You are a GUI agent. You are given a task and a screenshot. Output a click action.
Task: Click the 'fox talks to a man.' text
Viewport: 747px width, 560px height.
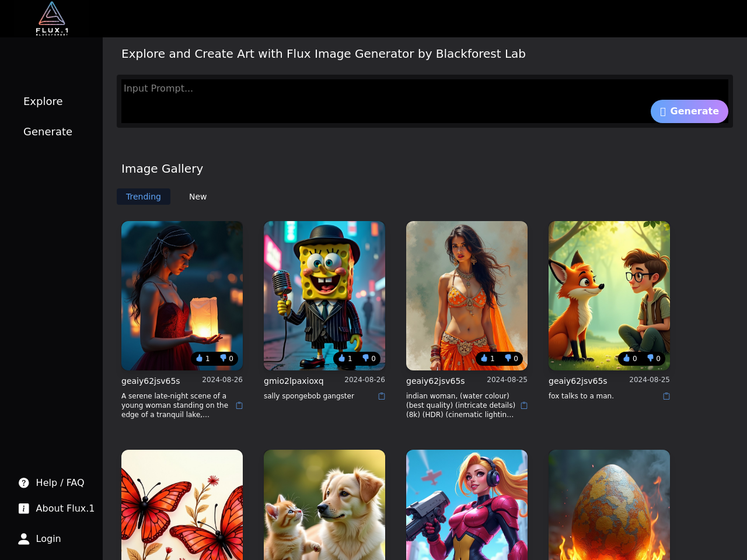[581, 396]
